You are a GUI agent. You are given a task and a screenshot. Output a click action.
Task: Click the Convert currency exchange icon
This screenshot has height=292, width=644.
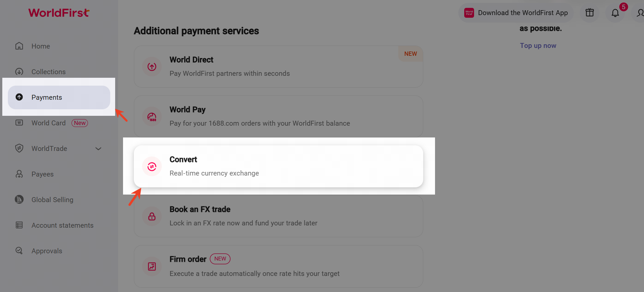[152, 167]
